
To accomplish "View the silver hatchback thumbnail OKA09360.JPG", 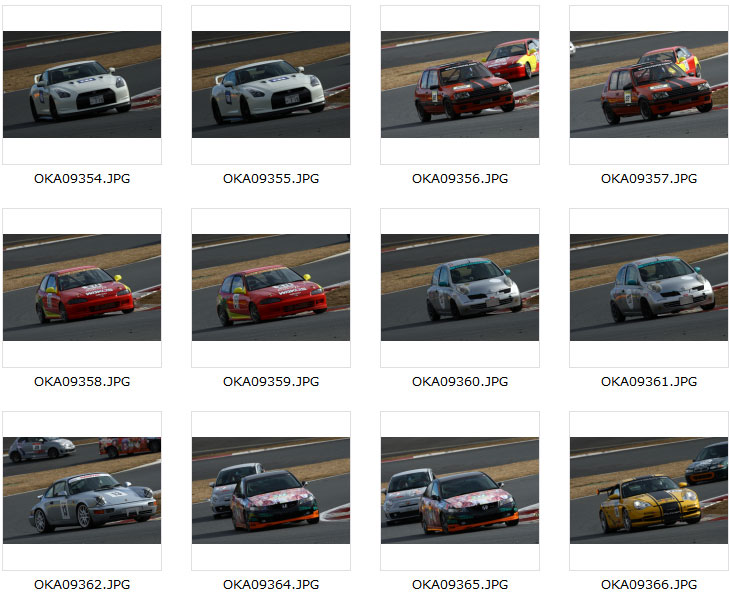I will 460,287.
